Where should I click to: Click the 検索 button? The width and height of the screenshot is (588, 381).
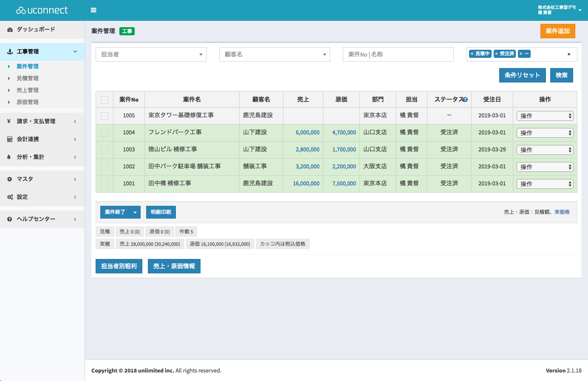coord(562,75)
